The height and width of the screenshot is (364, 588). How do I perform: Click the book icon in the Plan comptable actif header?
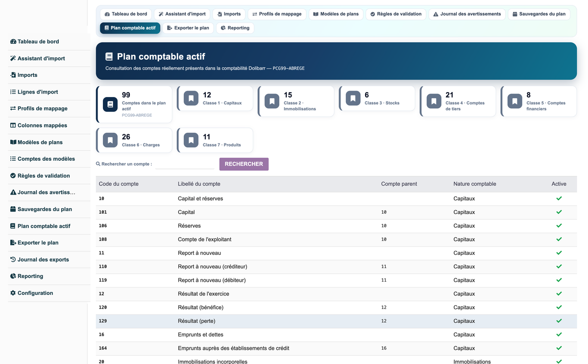pos(109,57)
